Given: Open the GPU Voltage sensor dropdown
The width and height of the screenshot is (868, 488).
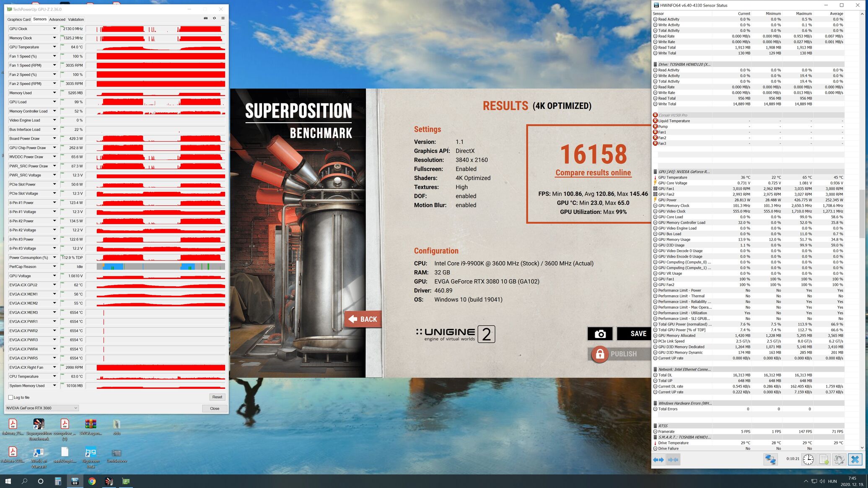Looking at the screenshot, I should (54, 276).
